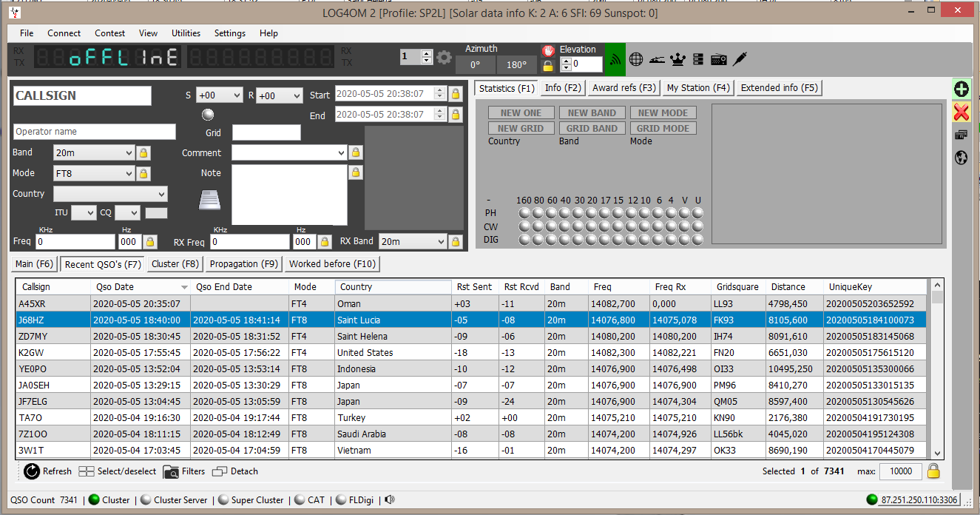Open the Mode dropdown showing FT8
Screen dimensions: 980x515
pos(93,174)
